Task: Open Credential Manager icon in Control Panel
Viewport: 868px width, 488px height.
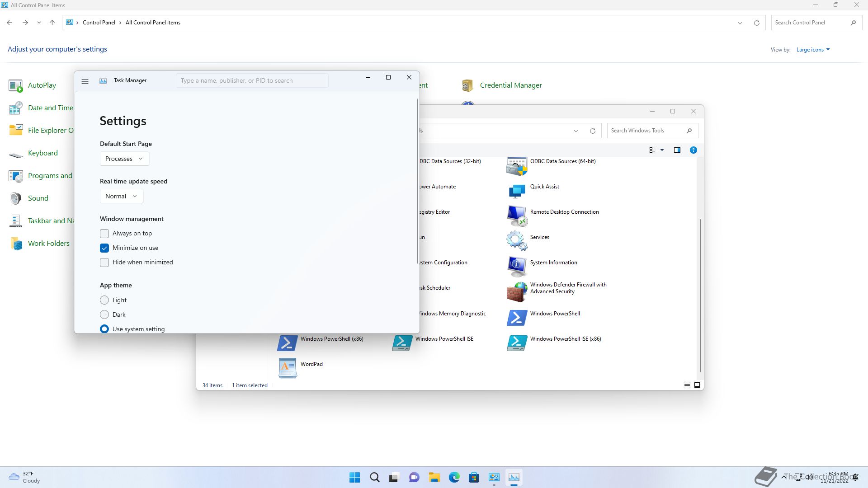Action: 467,85
